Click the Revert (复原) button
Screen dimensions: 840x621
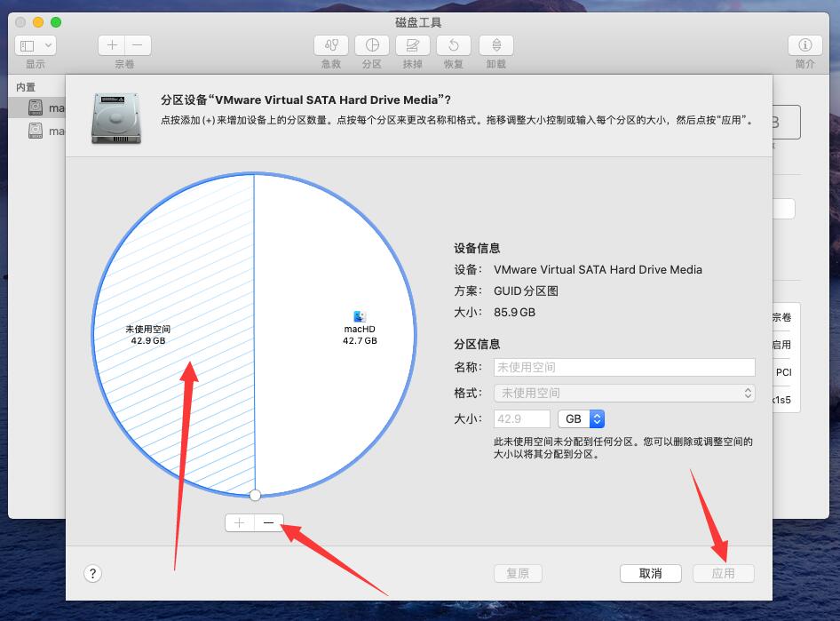click(518, 574)
